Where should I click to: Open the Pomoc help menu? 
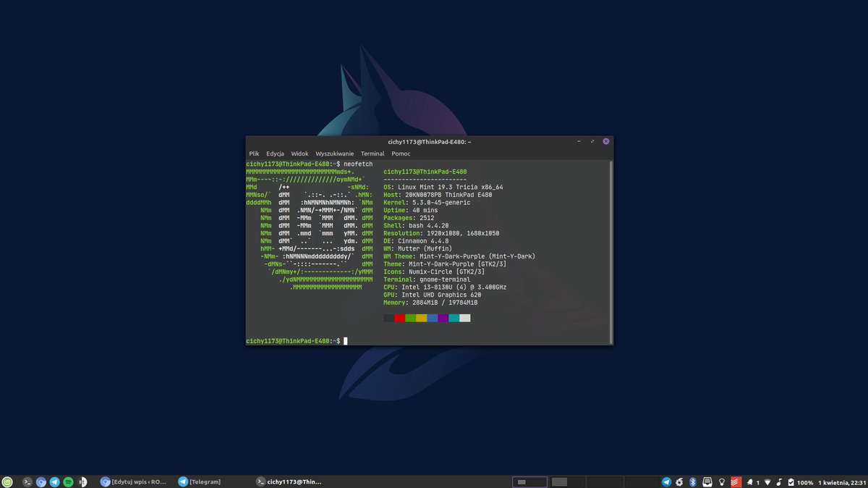tap(401, 153)
